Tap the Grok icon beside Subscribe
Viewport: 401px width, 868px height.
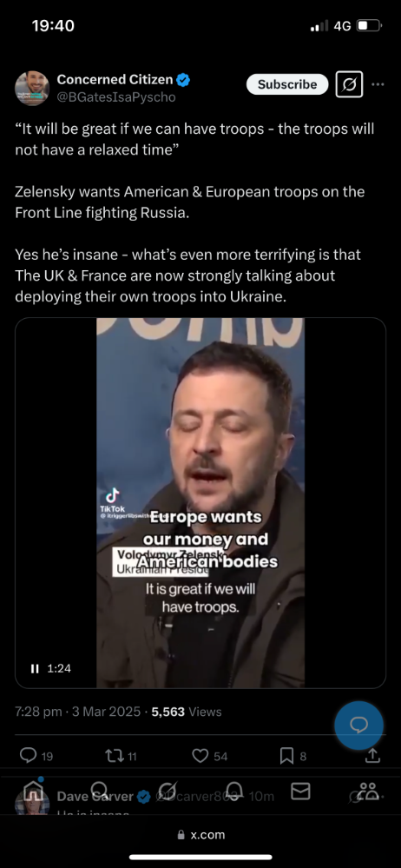(x=350, y=84)
